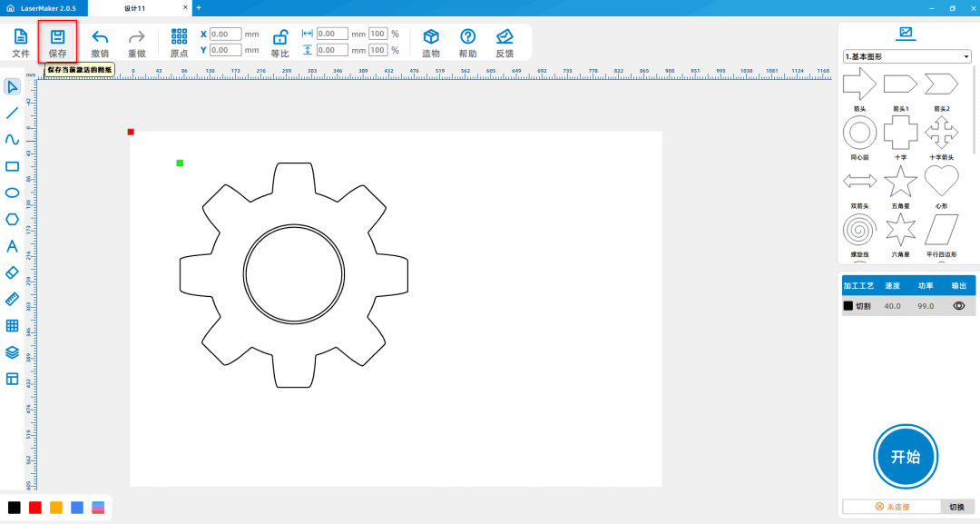This screenshot has height=524, width=980.
Task: Click the X coordinate input field
Action: pyautogui.click(x=225, y=35)
